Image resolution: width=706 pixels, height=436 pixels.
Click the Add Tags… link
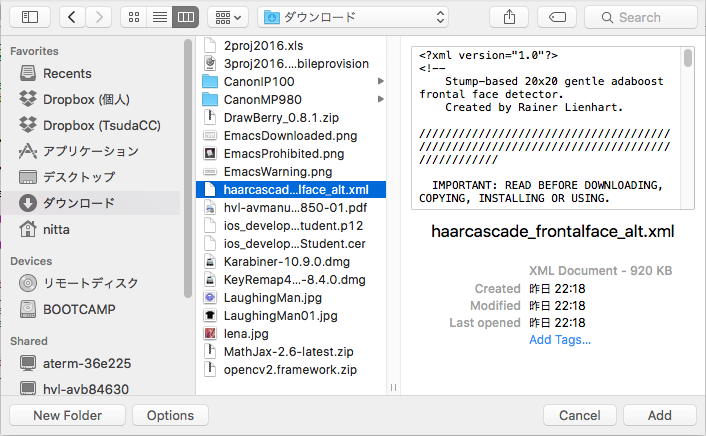(x=559, y=340)
